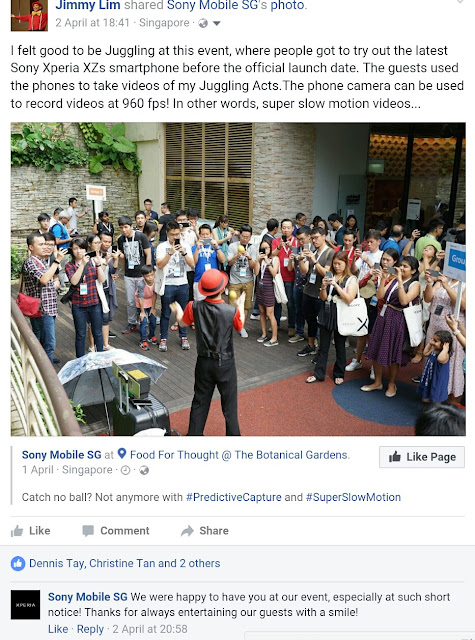475x640 pixels.
Task: Like the post using thumbs-up icon
Action: tap(17, 531)
